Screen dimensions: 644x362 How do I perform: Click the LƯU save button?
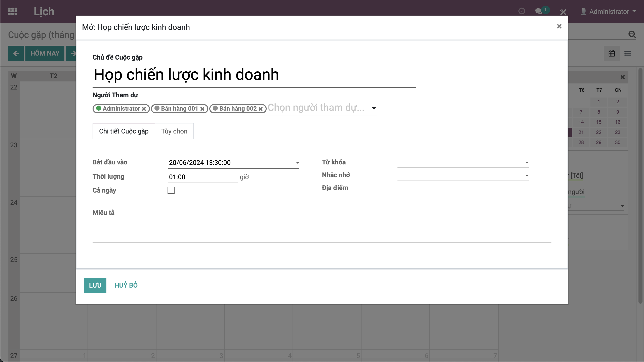pos(95,285)
